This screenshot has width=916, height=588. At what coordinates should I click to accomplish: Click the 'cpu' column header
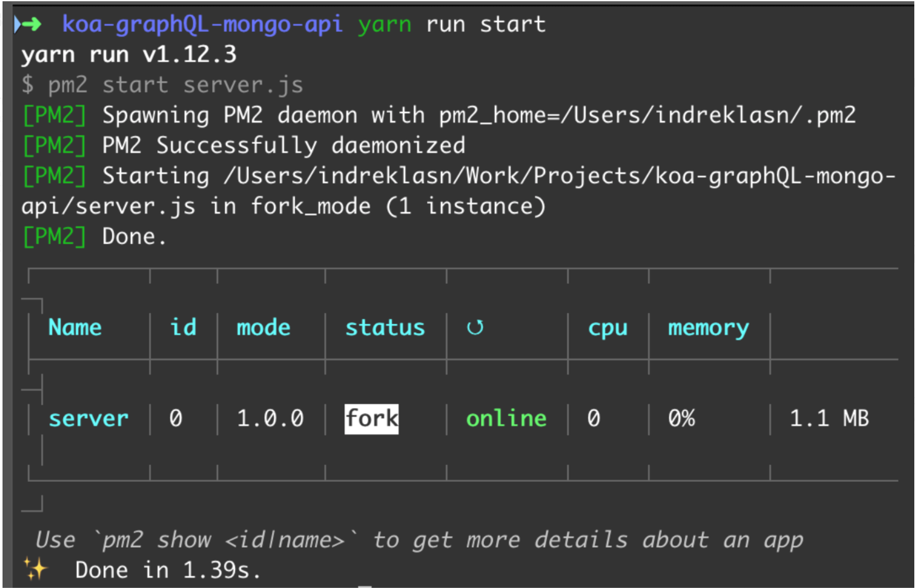pos(608,329)
